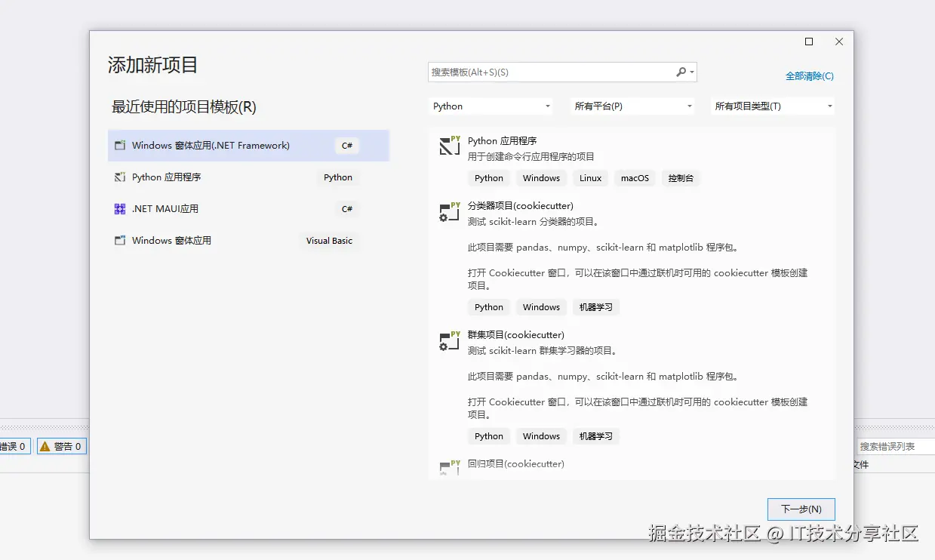Open the 所有平台(P) platform dropdown
This screenshot has width=935, height=560.
click(632, 106)
